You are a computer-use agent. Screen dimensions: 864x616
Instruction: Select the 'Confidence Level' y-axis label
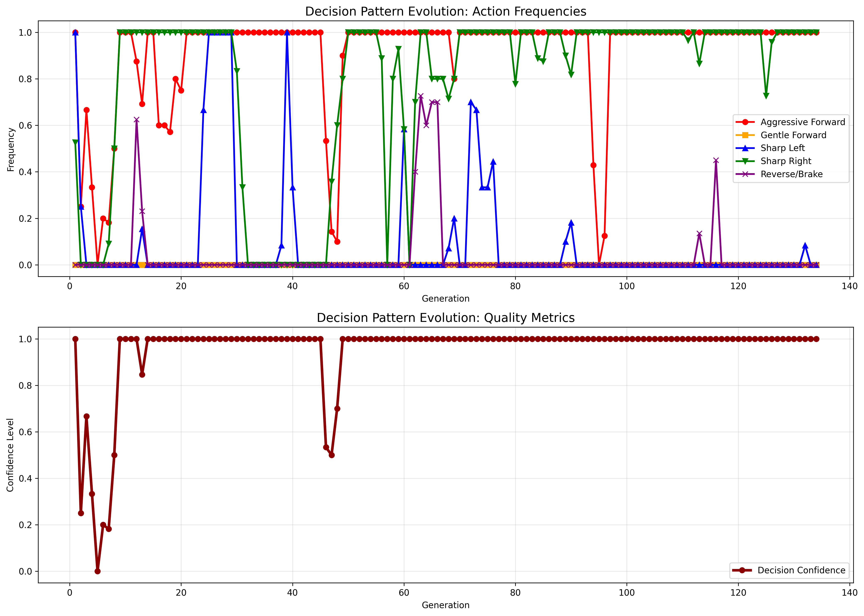[x=11, y=455]
